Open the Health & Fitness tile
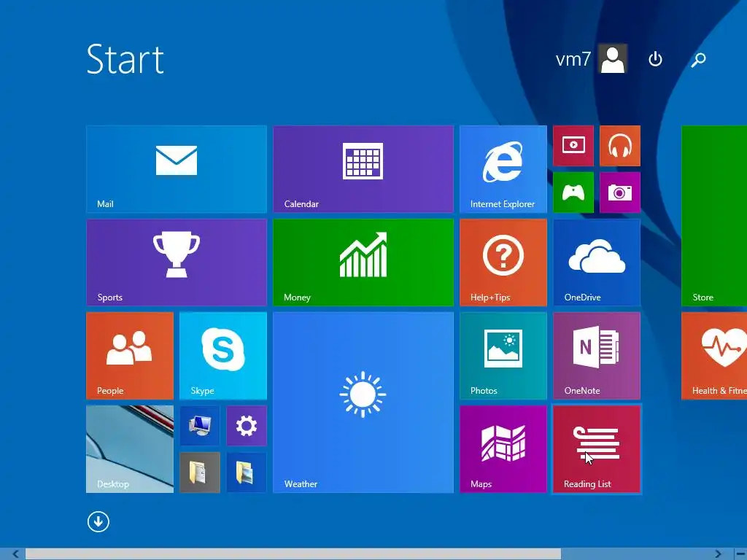Screen dimensions: 747x560 click(x=714, y=356)
